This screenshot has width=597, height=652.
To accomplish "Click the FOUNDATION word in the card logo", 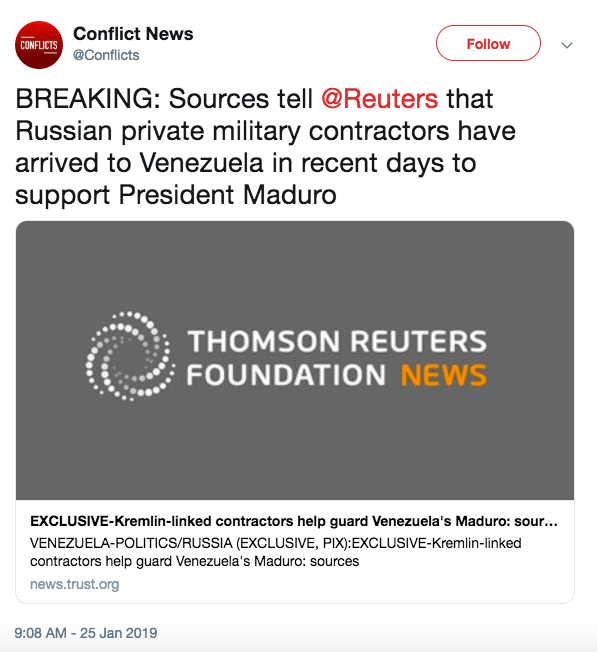I will [x=286, y=375].
